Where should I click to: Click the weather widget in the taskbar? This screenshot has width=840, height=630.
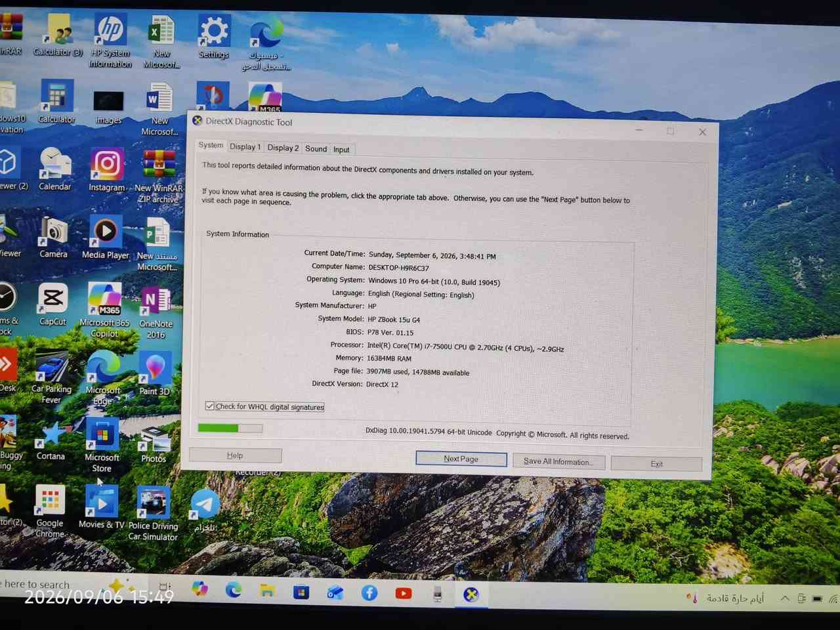(x=725, y=598)
